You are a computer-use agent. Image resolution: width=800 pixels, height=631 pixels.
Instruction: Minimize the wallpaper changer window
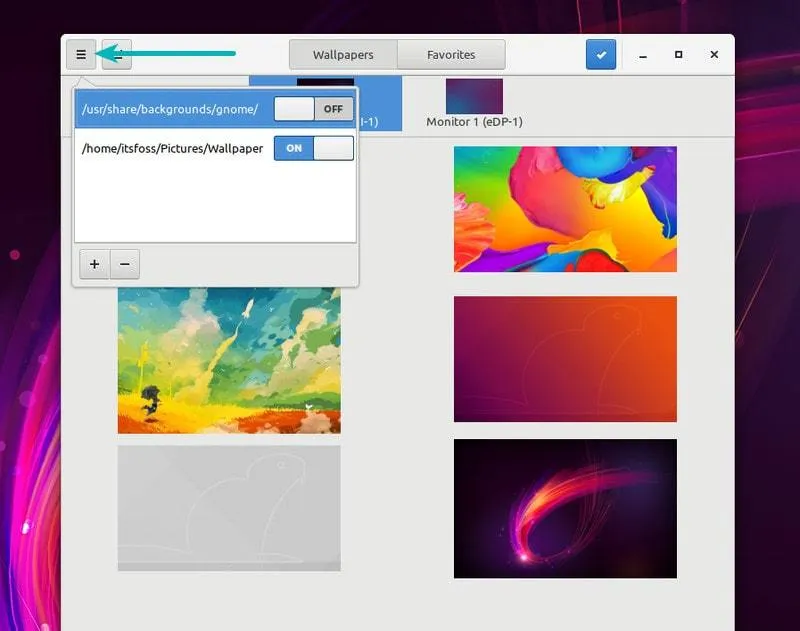click(x=643, y=54)
